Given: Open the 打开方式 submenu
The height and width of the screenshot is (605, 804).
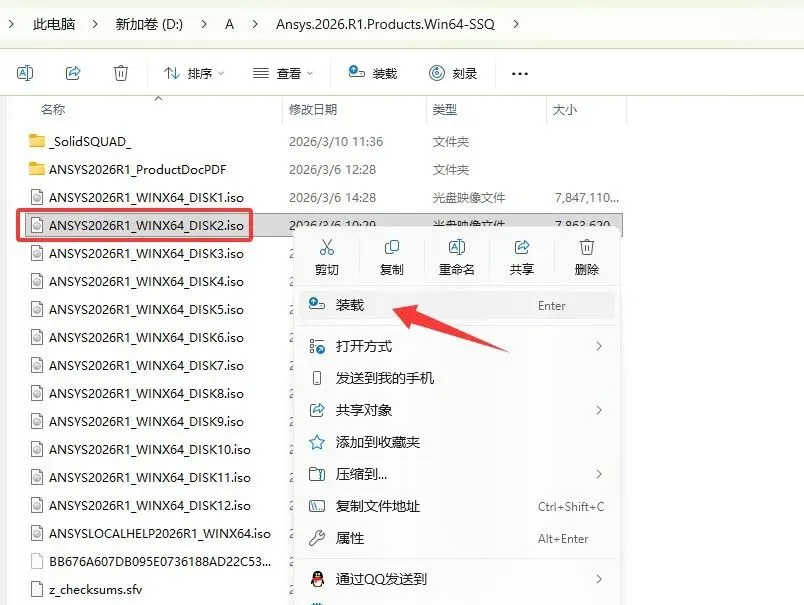Looking at the screenshot, I should coord(457,346).
